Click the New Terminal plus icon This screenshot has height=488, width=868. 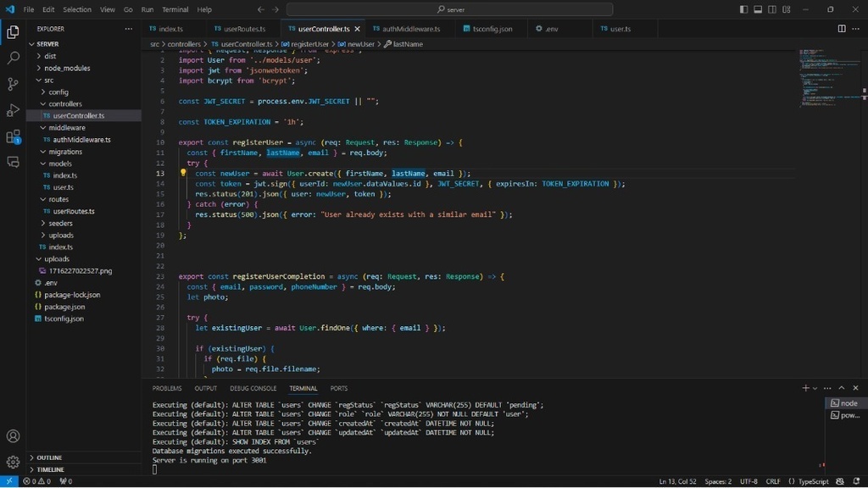pyautogui.click(x=805, y=388)
